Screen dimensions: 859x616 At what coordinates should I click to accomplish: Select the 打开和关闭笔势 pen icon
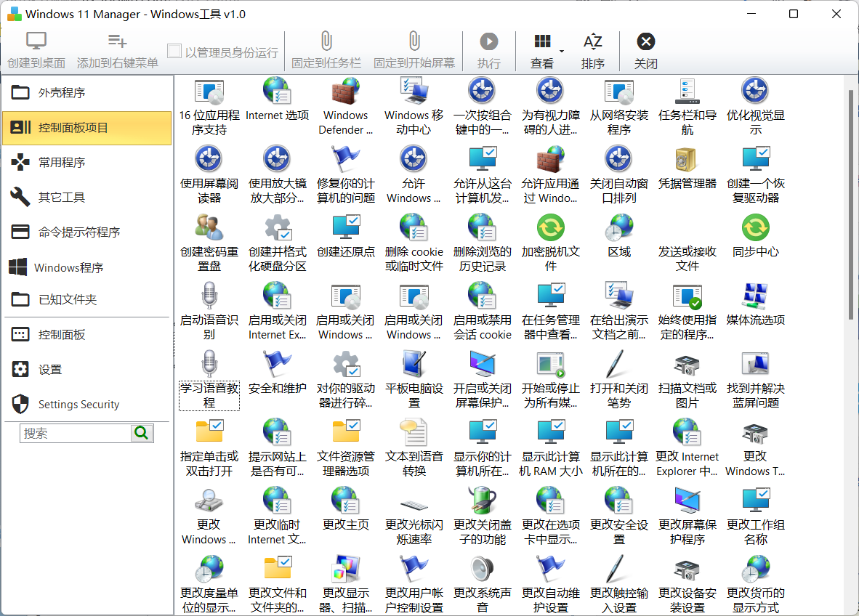point(616,364)
